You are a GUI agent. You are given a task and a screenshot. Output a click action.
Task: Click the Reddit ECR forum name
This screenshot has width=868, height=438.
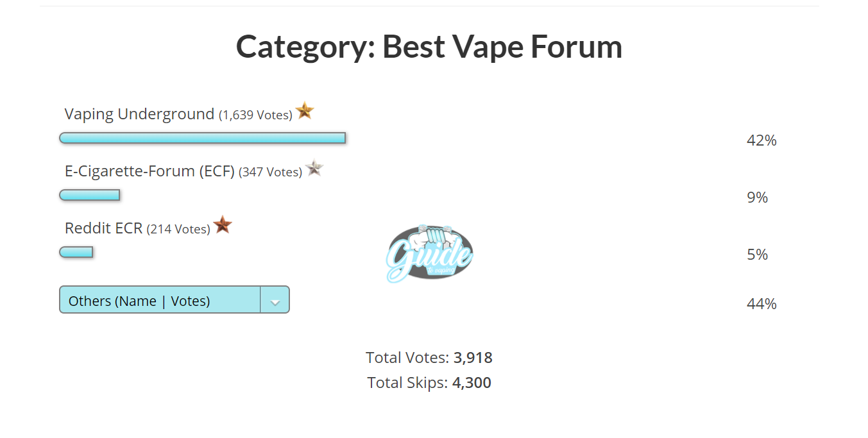103,228
